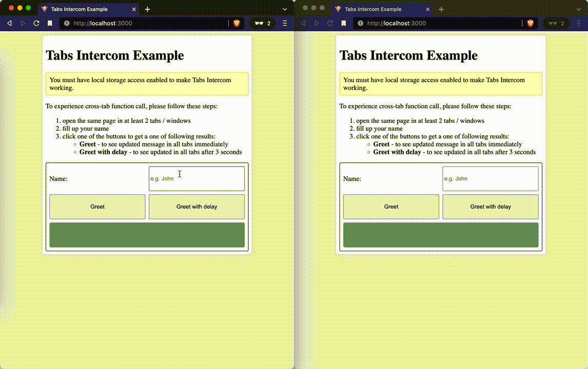Open the hamburger menu in the right window
Image resolution: width=588 pixels, height=369 pixels.
[x=579, y=23]
